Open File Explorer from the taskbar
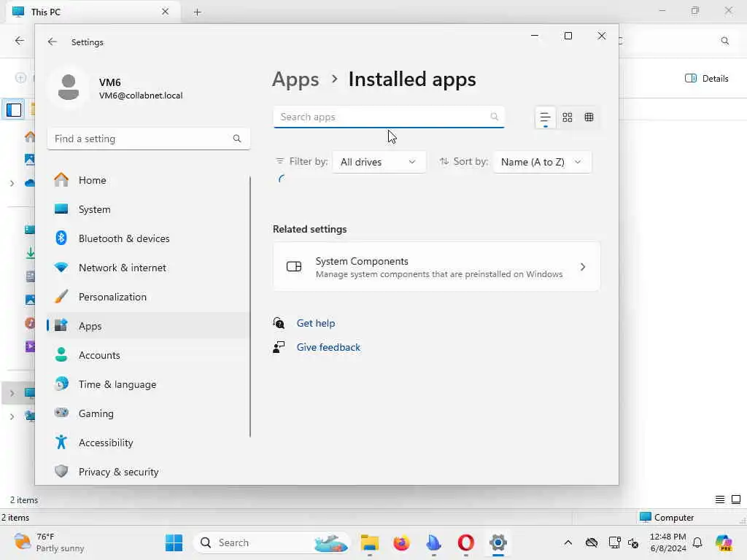Screen dimensions: 747x560 (x=370, y=542)
